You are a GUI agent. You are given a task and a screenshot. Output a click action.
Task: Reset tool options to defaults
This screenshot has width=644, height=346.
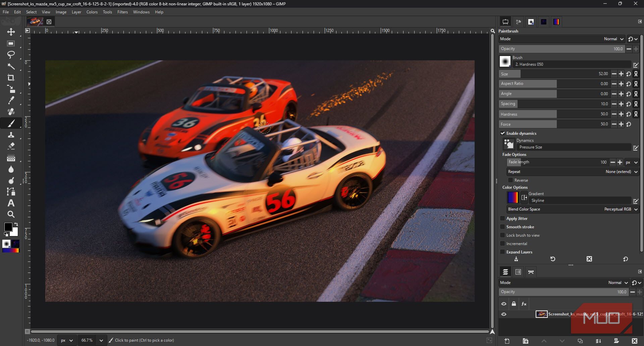(626, 259)
